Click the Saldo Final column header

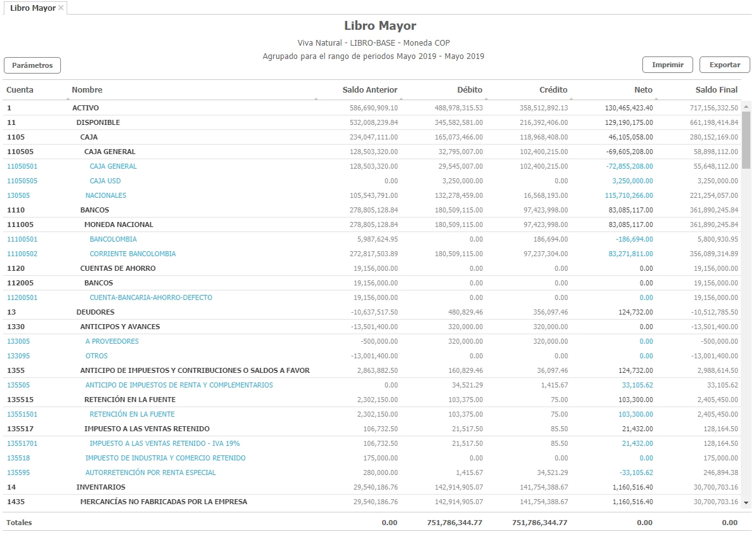click(x=716, y=90)
